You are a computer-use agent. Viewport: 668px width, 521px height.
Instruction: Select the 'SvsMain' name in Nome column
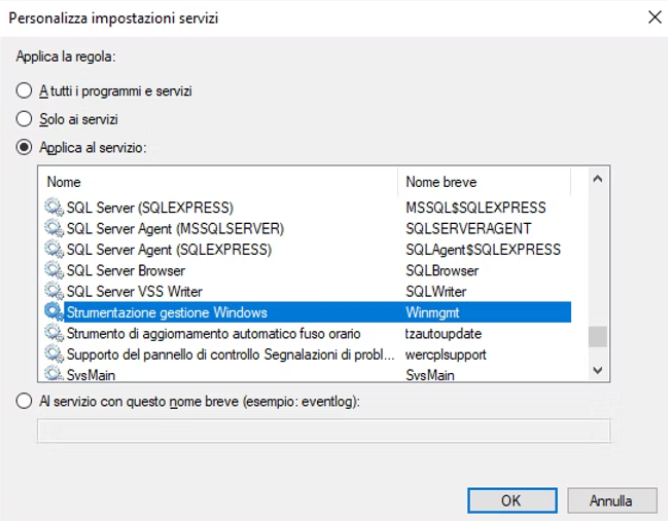(91, 375)
